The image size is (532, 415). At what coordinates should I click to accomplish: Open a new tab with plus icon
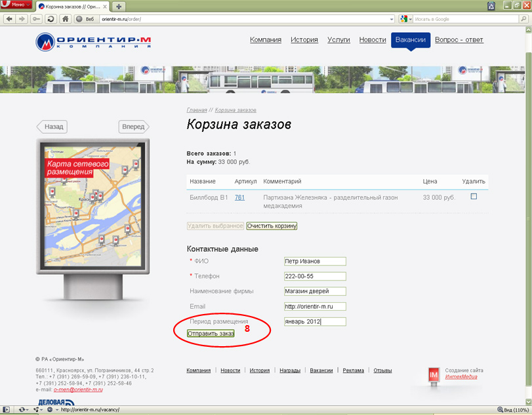pyautogui.click(x=119, y=6)
